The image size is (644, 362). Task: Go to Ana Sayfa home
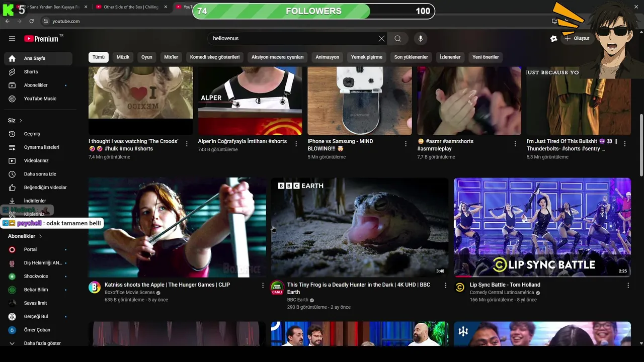[x=38, y=58]
